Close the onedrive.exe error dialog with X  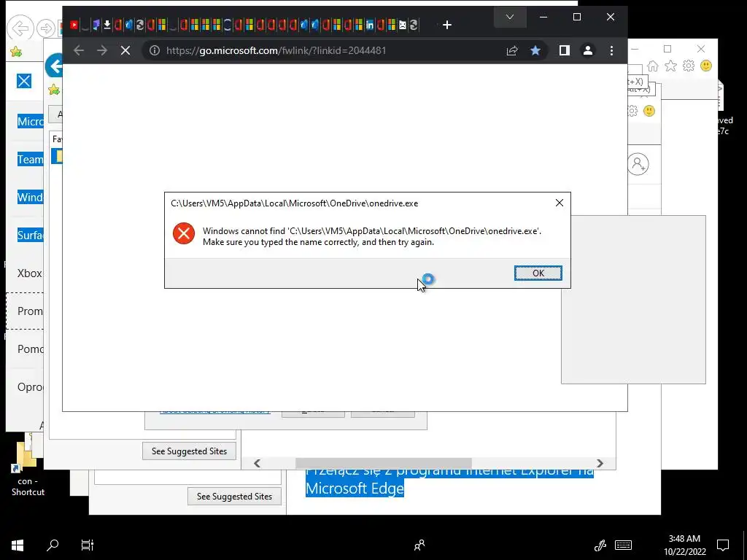click(560, 203)
